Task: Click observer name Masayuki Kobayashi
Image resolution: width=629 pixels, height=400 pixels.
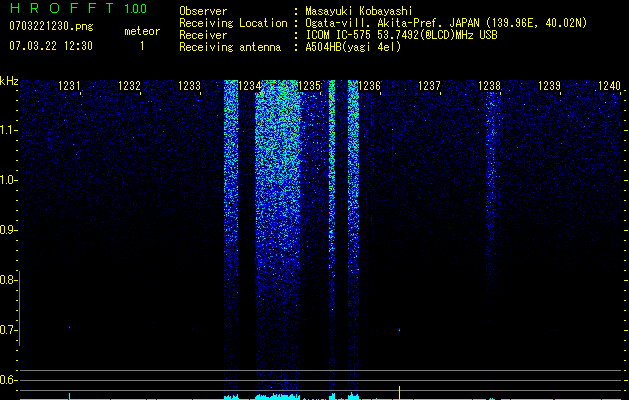Action: coord(359,11)
